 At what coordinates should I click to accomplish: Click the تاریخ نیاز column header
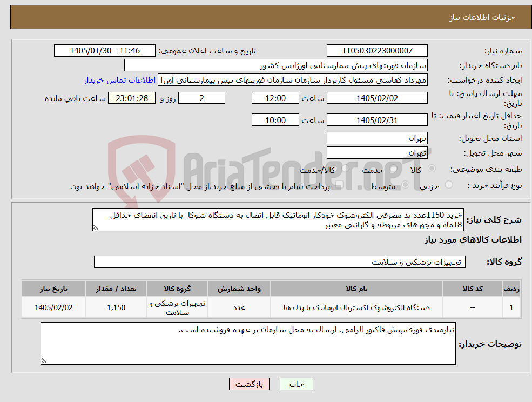click(53, 289)
